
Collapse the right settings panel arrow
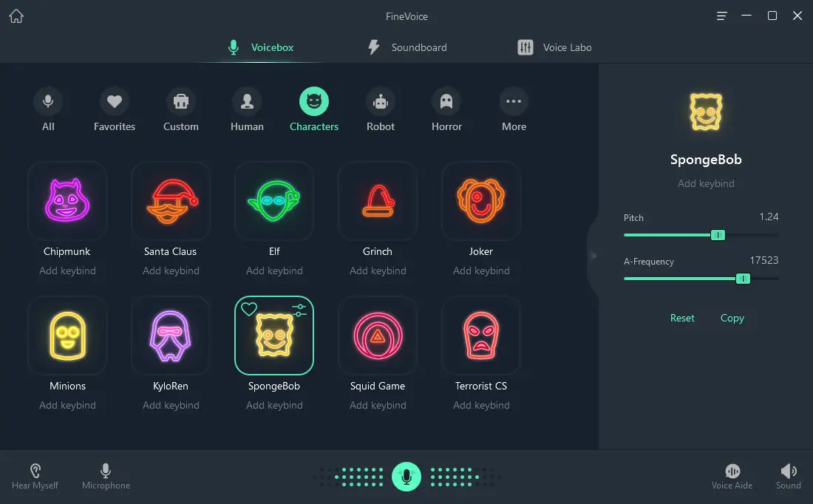593,256
